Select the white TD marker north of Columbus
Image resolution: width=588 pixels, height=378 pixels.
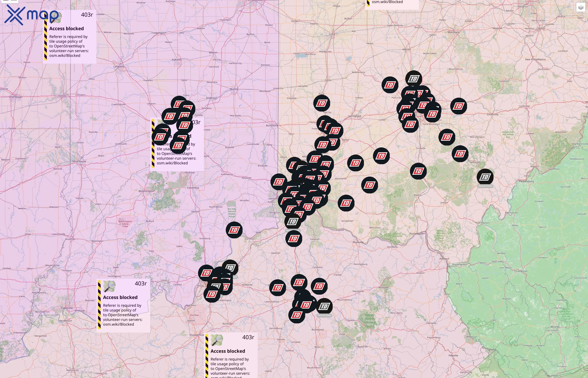(x=413, y=78)
